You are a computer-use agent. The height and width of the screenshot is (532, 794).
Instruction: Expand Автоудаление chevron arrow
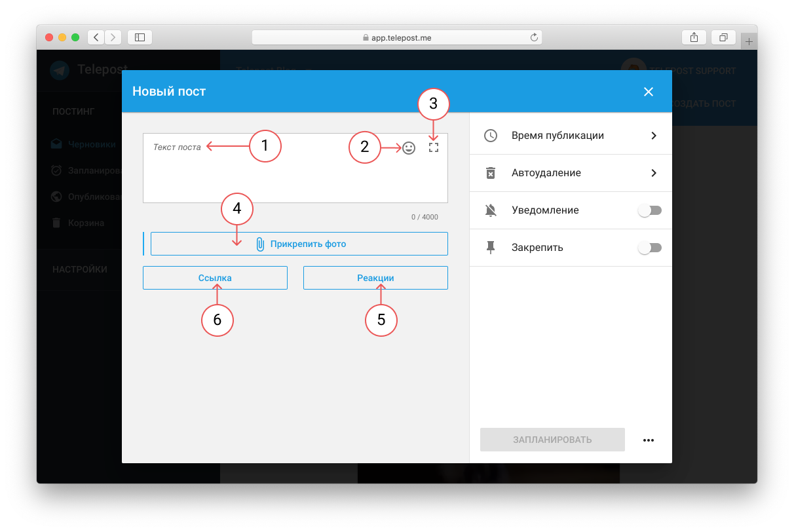pos(653,173)
